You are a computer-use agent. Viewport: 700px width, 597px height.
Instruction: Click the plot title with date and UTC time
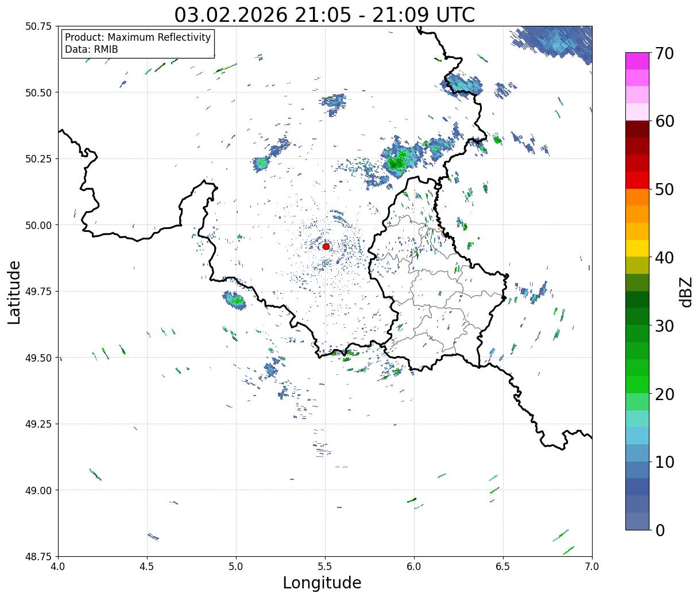point(324,14)
